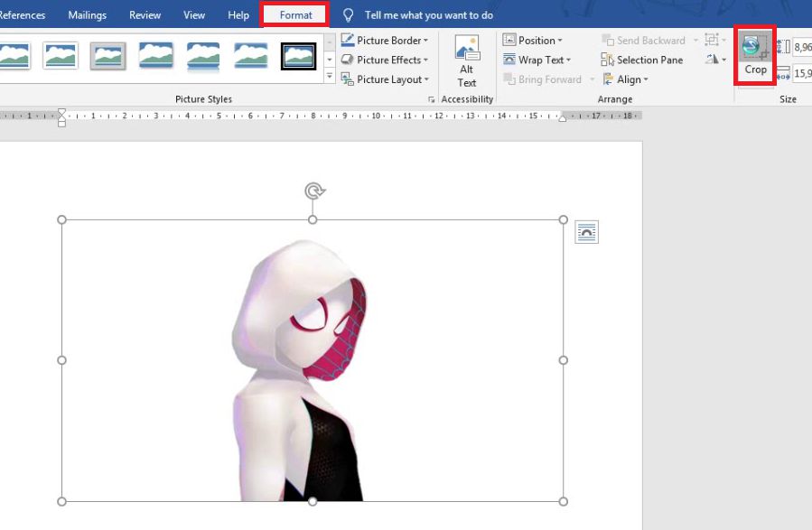Click the Tell me lightbulb icon
The width and height of the screenshot is (812, 530).
pos(348,15)
